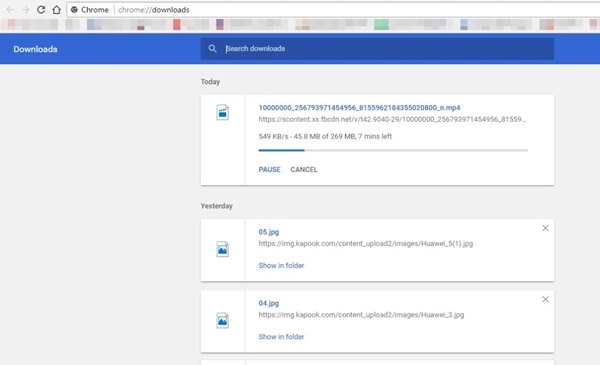Remove 04.jpg from the list
This screenshot has height=365, width=600.
pyautogui.click(x=545, y=299)
